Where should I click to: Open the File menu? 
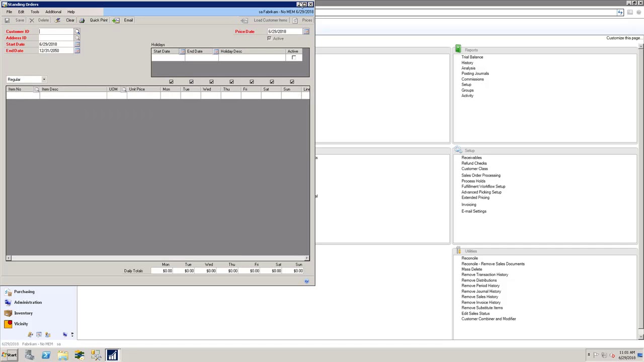[9, 12]
